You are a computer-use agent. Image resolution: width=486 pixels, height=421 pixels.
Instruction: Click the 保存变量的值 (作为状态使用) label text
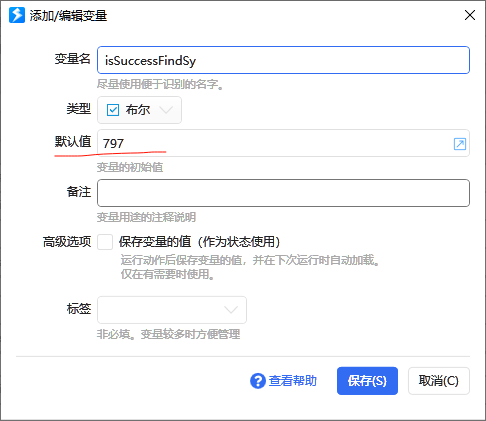[199, 242]
